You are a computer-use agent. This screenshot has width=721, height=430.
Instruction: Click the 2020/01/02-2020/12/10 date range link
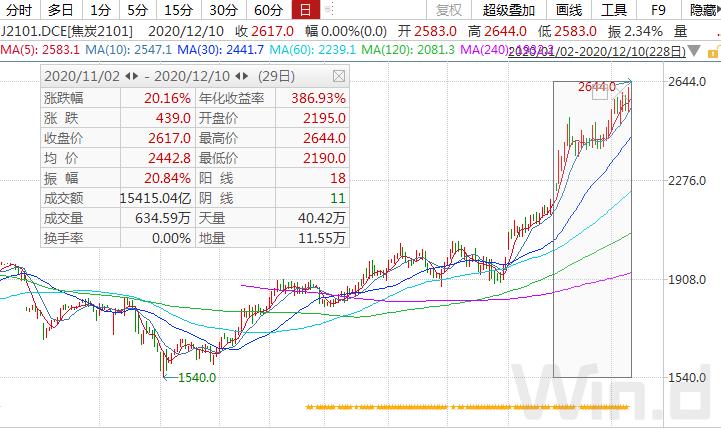click(x=597, y=51)
